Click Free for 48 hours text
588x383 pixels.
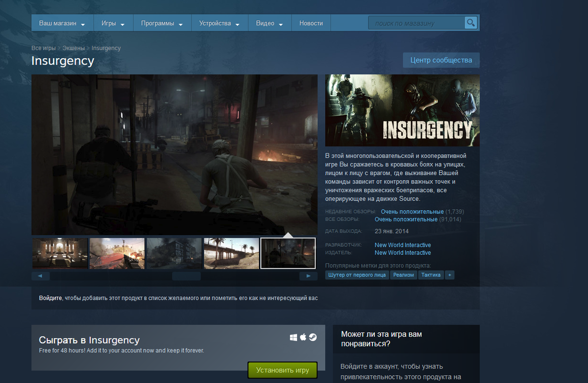pyautogui.click(x=122, y=351)
